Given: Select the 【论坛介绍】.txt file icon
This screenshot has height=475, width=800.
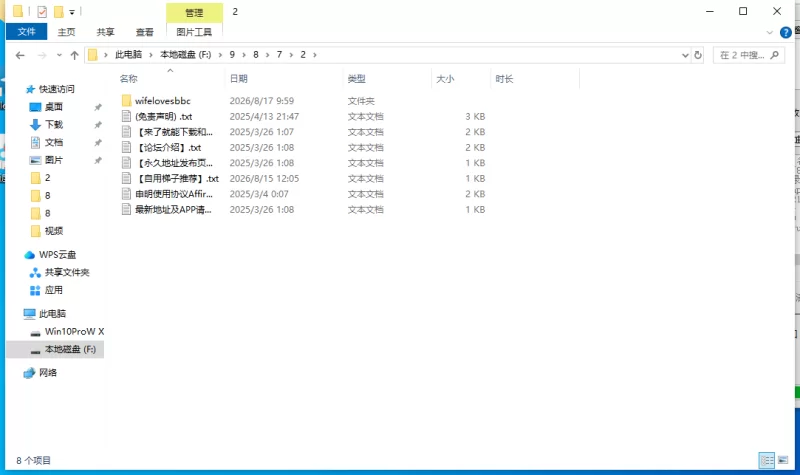Looking at the screenshot, I should click(x=127, y=147).
